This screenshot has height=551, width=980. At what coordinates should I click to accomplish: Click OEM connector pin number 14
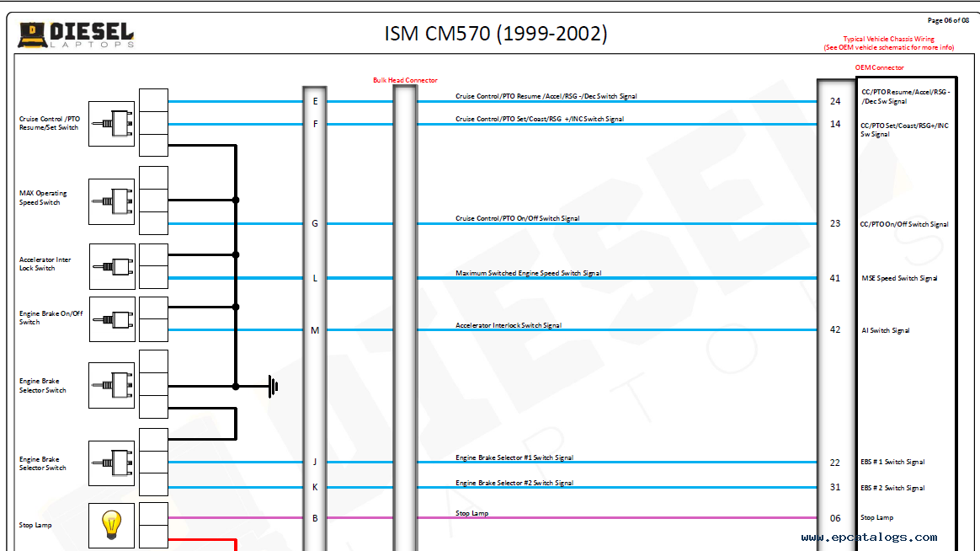[x=835, y=124]
